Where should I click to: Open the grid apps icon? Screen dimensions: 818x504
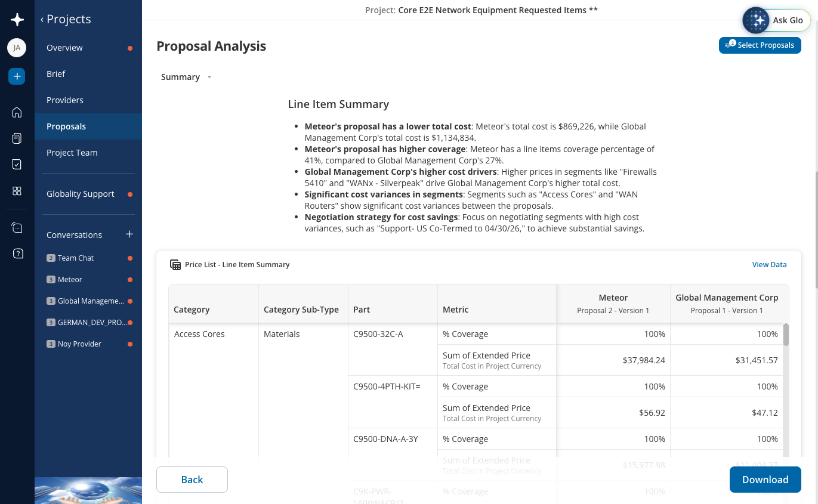[17, 191]
